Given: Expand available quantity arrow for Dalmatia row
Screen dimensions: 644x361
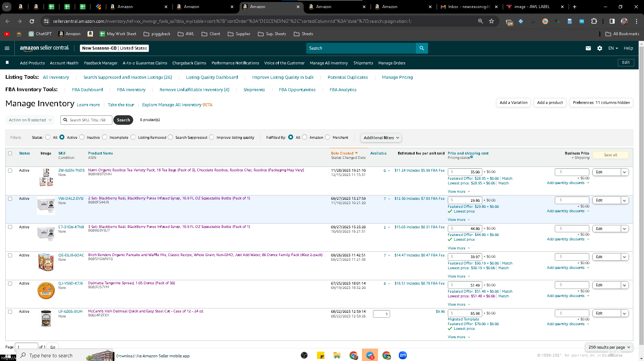Looking at the screenshot, I should coord(389,284).
